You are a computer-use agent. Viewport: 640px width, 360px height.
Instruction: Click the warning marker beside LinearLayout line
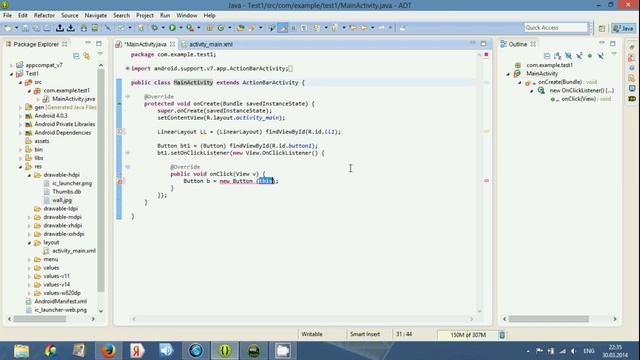[x=120, y=131]
